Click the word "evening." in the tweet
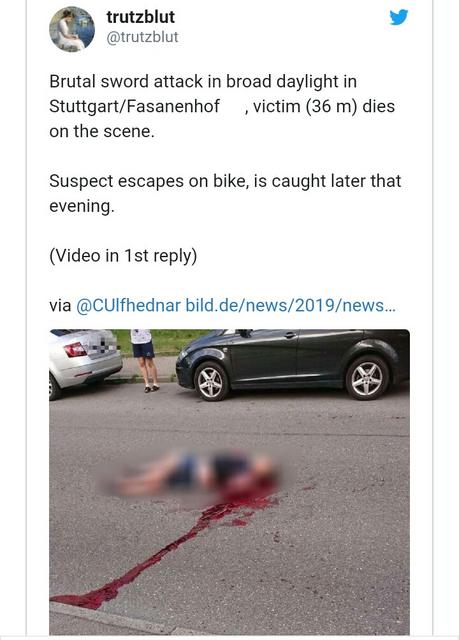This screenshot has width=459, height=640. click(82, 206)
